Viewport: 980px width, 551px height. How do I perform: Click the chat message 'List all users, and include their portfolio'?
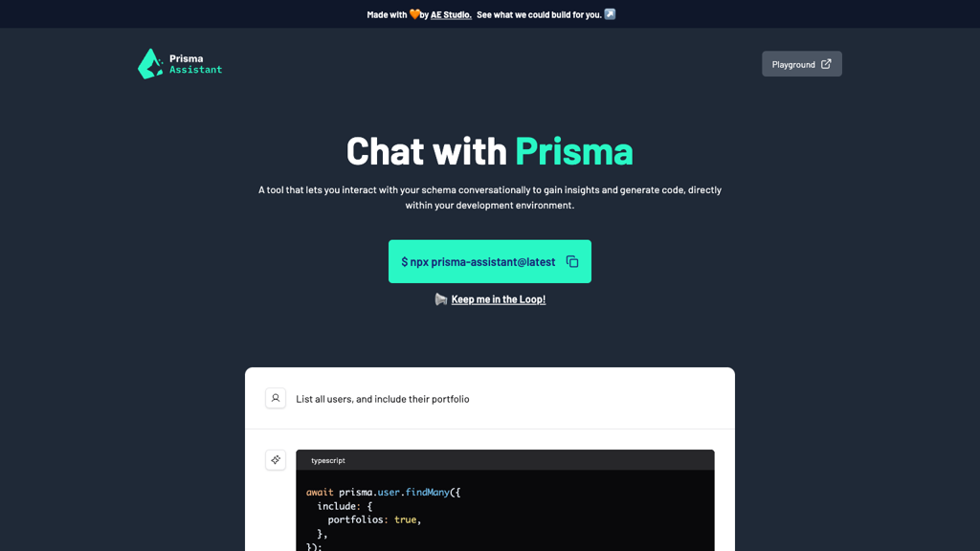pos(383,398)
